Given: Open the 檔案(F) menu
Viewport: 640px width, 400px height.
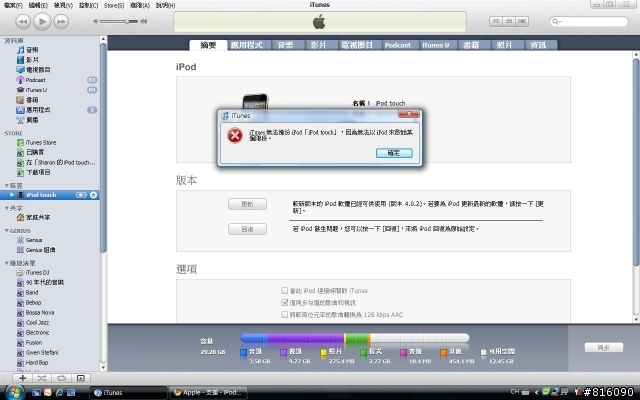Looking at the screenshot, I should pos(13,5).
